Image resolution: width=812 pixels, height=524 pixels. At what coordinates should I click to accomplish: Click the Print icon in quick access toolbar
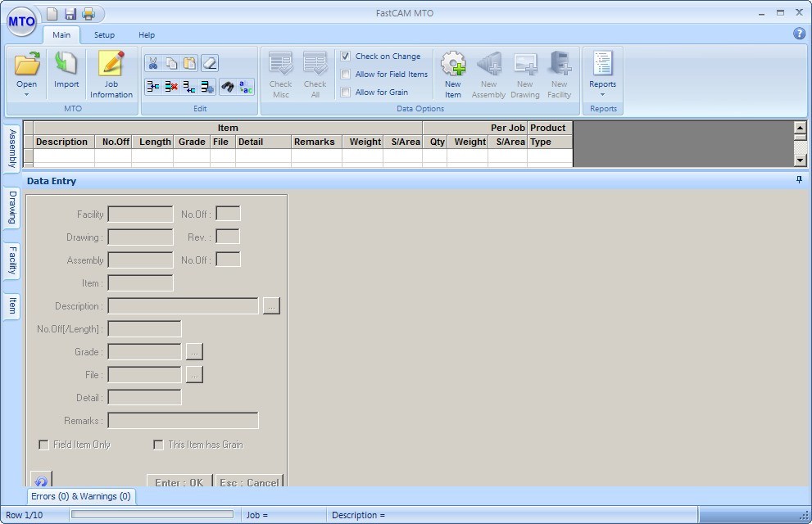[88, 14]
